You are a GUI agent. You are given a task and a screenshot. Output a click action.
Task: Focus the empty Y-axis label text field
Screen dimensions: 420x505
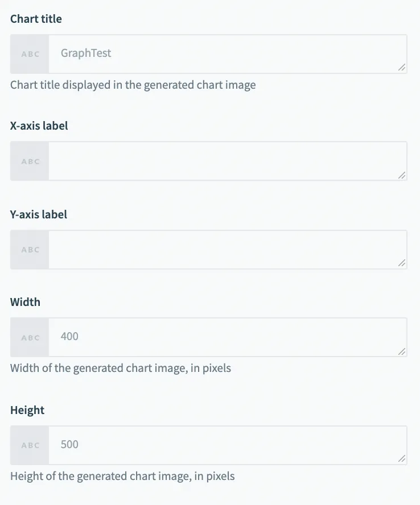tap(227, 250)
